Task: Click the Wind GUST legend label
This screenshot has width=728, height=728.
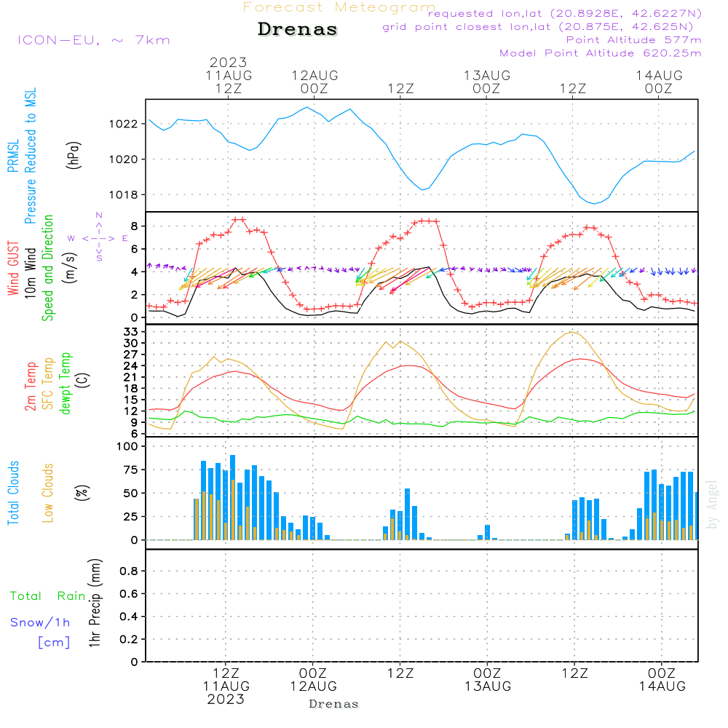Action: coord(13,268)
